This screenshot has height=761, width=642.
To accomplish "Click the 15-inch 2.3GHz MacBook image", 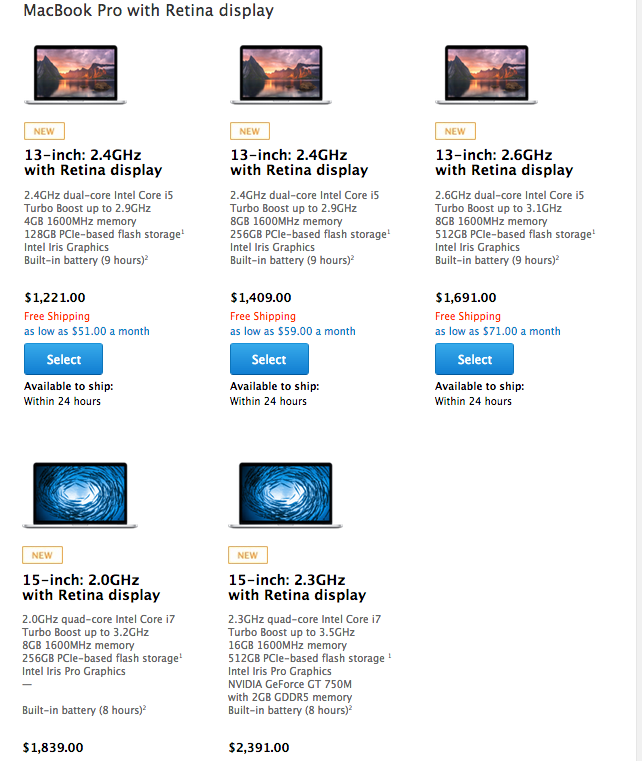I will 285,495.
